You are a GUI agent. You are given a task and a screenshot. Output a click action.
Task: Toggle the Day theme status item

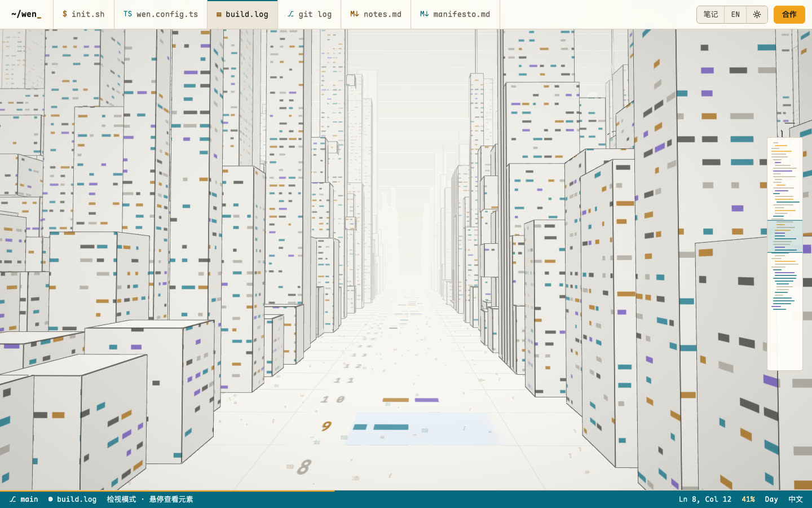pyautogui.click(x=771, y=500)
